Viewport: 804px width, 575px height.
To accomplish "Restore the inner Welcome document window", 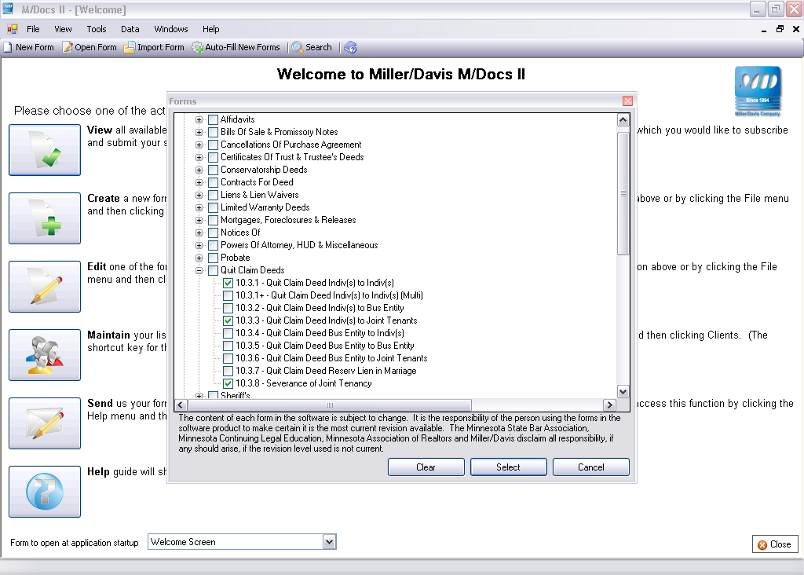I will click(x=780, y=29).
